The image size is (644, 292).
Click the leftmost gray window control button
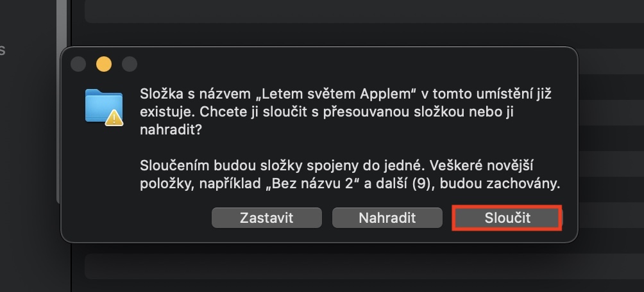click(x=78, y=64)
